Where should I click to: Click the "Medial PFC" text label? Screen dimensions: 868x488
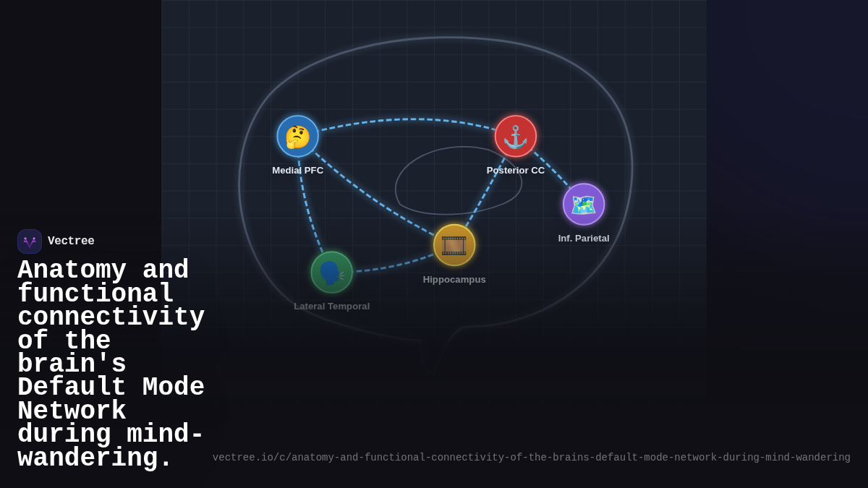tap(297, 171)
